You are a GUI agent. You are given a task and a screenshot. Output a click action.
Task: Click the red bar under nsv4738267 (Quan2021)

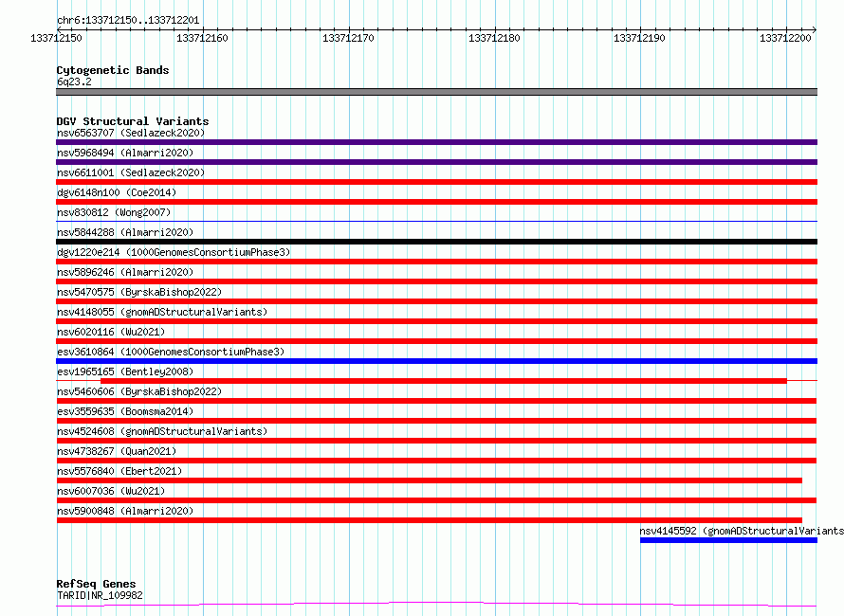(x=436, y=461)
